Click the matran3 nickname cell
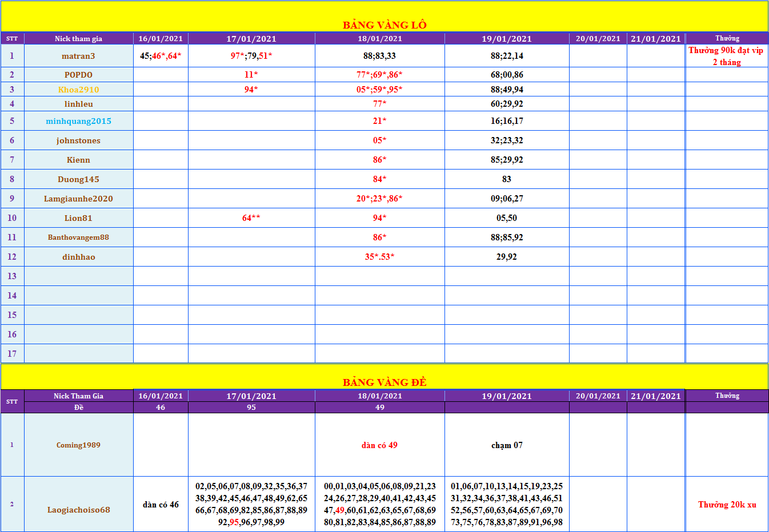769x532 pixels. pyautogui.click(x=78, y=56)
